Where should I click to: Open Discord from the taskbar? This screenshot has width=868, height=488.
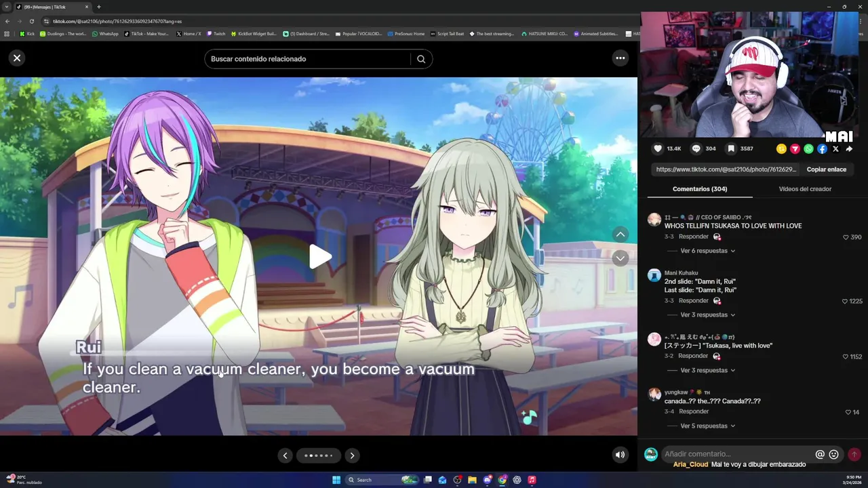(x=487, y=480)
